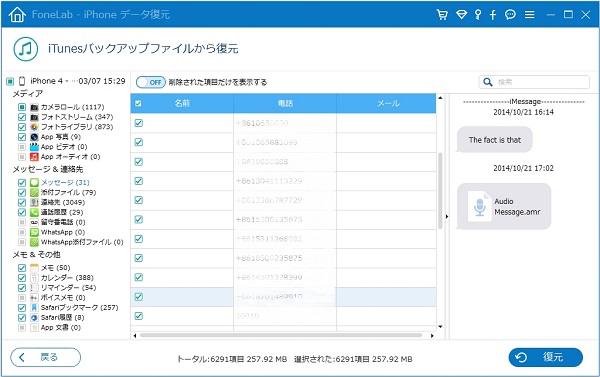
Task: Click the Safari履歴 compass icon
Action: pos(34,317)
